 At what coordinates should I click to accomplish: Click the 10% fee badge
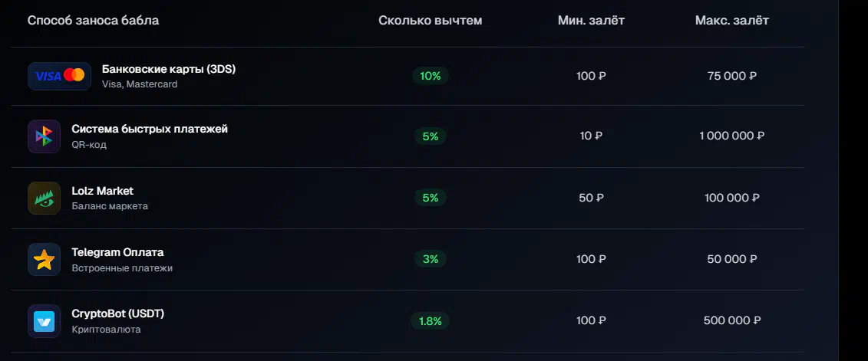click(x=430, y=76)
